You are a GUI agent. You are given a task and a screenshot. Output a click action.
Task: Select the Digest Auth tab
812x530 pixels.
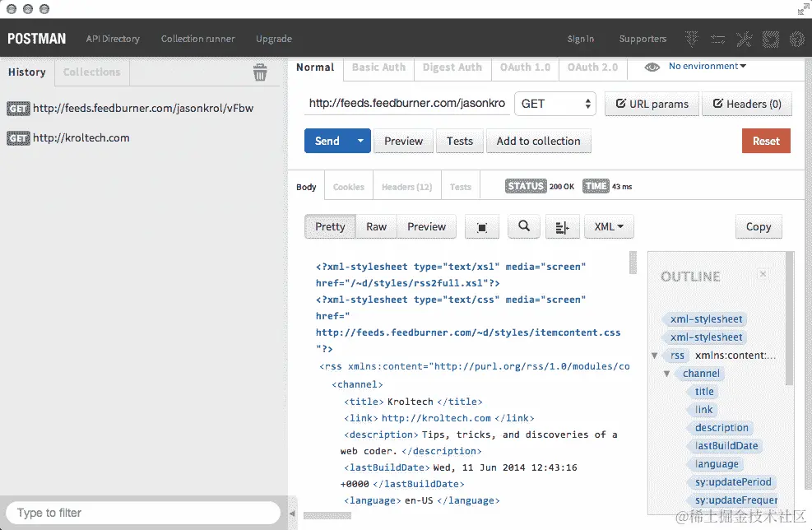[452, 67]
